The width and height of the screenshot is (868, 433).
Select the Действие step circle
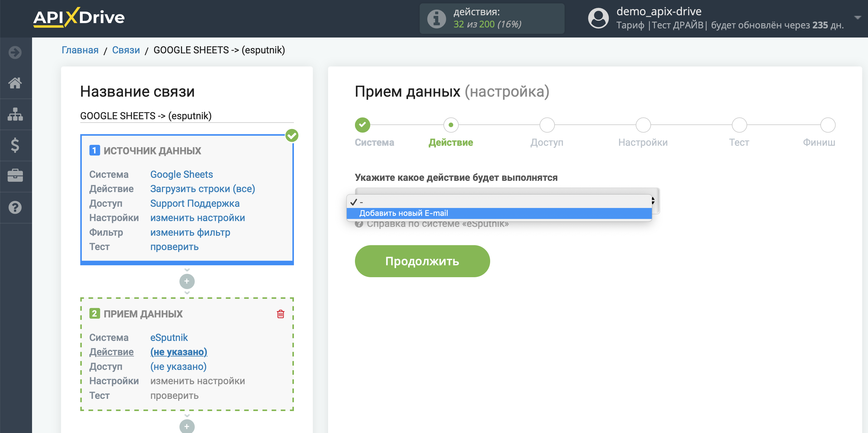[451, 125]
